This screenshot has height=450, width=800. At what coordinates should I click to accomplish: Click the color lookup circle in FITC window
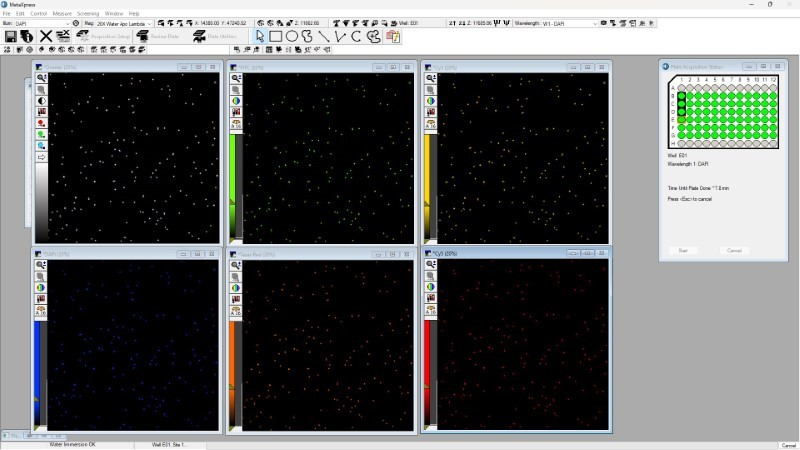tap(236, 101)
